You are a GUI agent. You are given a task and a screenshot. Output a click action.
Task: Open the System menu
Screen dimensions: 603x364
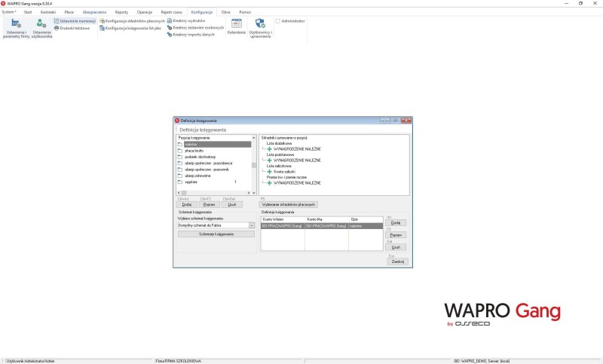coord(9,12)
